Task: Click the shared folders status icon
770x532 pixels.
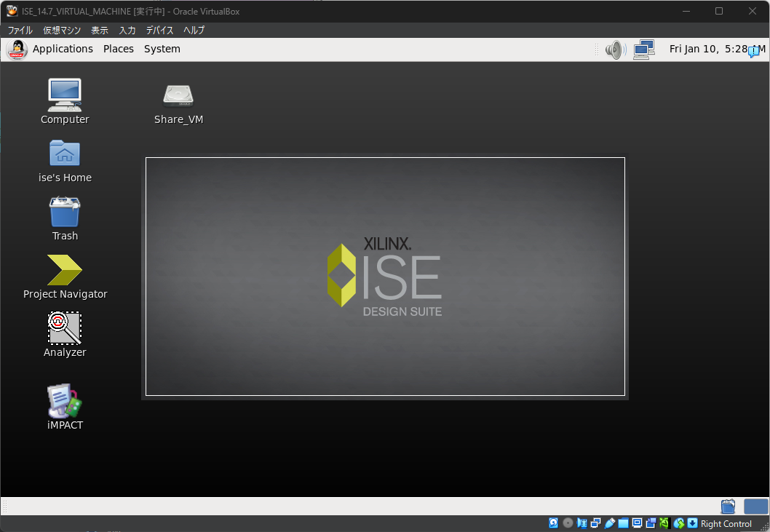Action: point(623,523)
